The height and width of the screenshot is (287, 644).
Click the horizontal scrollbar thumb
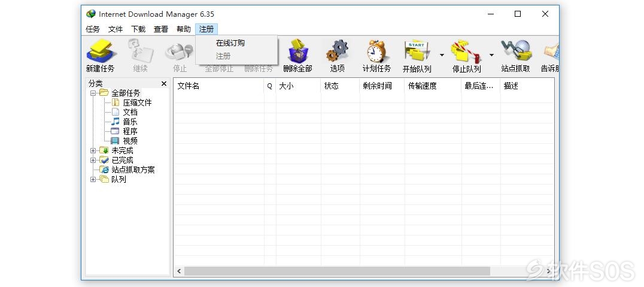coord(337,271)
